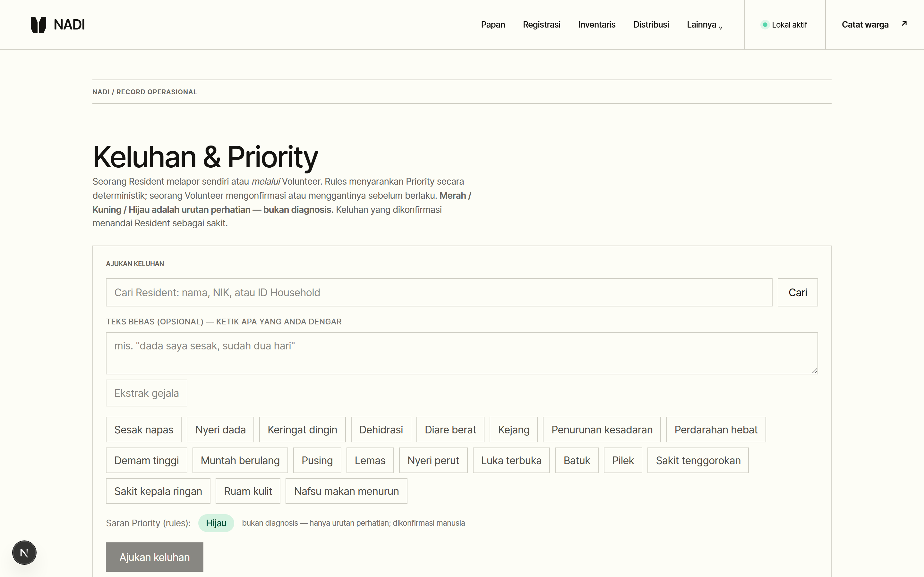Click the Hijau priority badge
This screenshot has height=577, width=924.
(216, 523)
